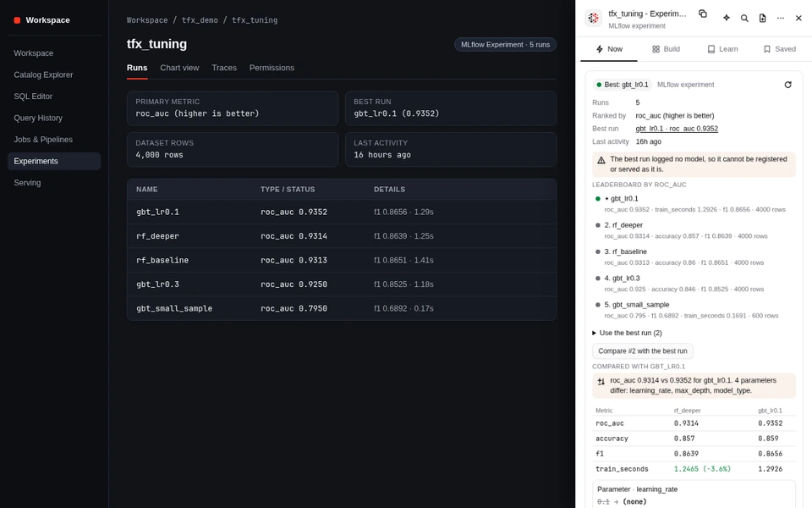This screenshot has width=812, height=508.
Task: Click "f1 0.6892 · 0.17s" details cell
Action: pos(403,308)
